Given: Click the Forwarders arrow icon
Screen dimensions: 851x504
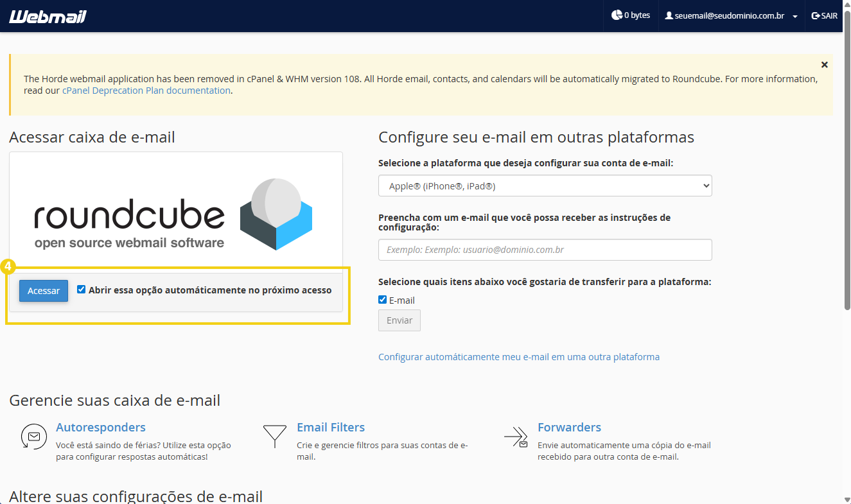Looking at the screenshot, I should (516, 437).
